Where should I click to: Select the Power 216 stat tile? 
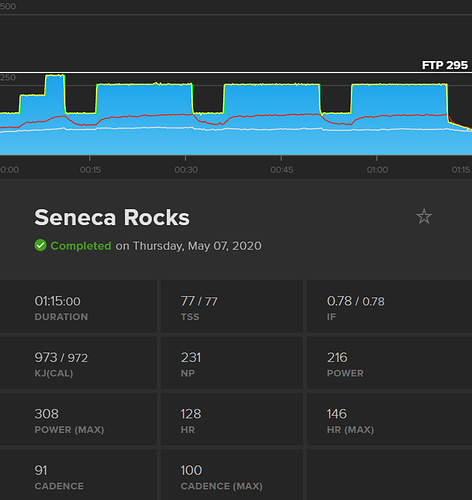[389, 363]
